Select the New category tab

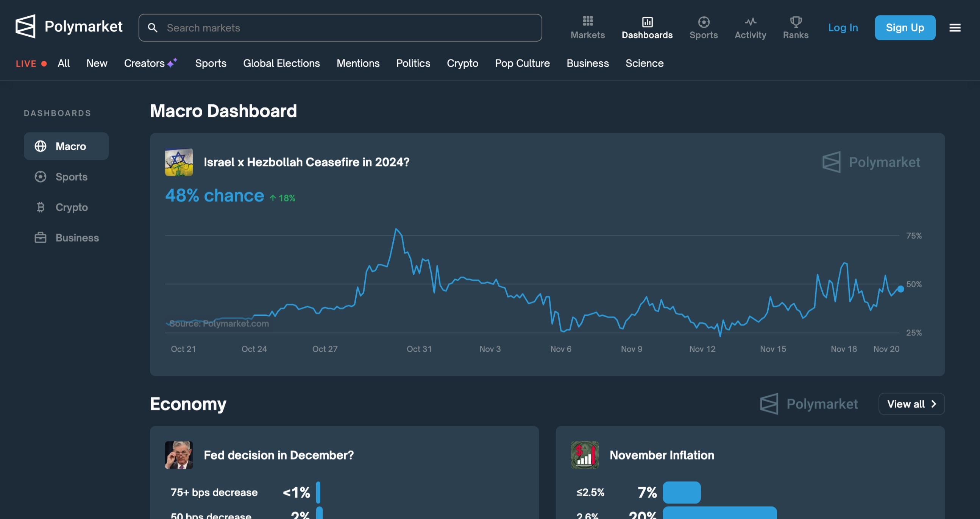coord(97,63)
